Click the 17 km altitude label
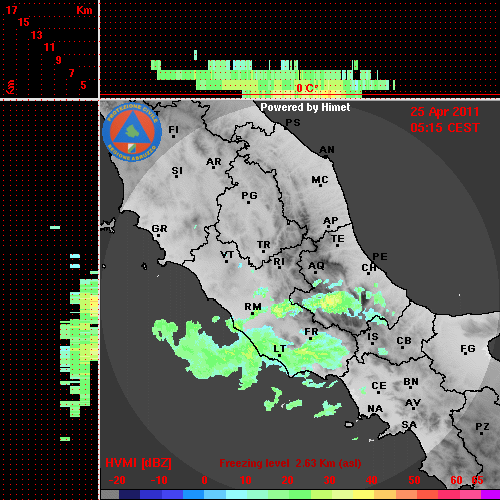 [x=11, y=10]
